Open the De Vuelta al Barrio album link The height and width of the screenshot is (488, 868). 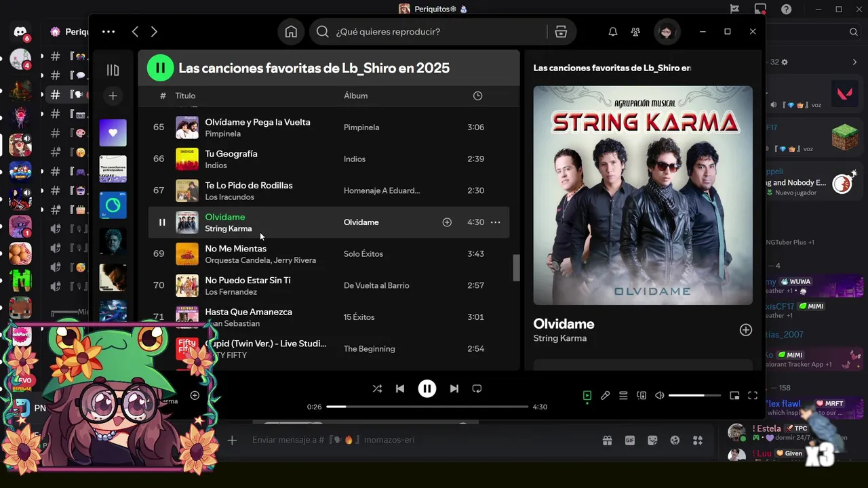pyautogui.click(x=376, y=285)
